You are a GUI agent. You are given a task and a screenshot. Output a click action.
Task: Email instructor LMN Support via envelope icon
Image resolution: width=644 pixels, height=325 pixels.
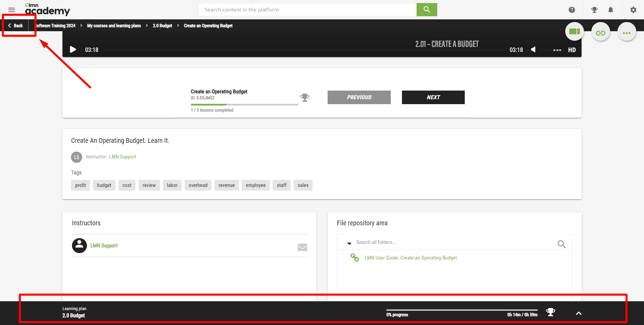pos(302,247)
